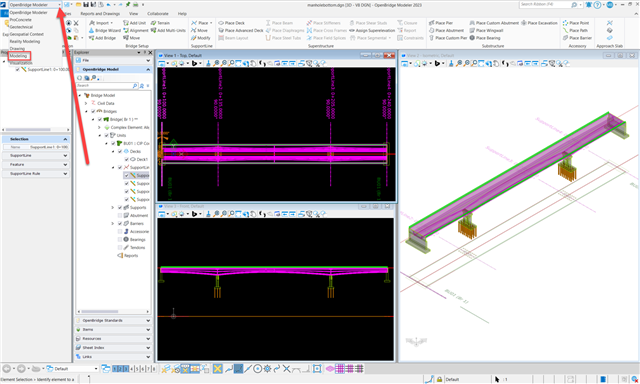The image size is (640, 384).
Task: Open the Collaborate ribbon tab
Action: [x=158, y=13]
